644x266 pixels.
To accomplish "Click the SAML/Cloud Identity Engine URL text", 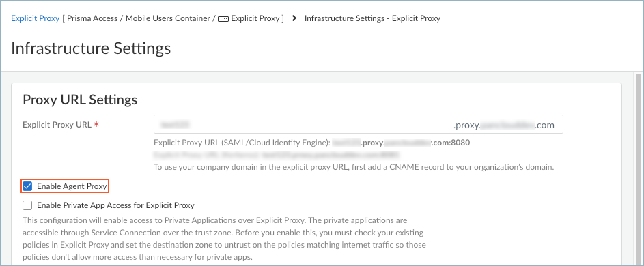I will pyautogui.click(x=311, y=143).
